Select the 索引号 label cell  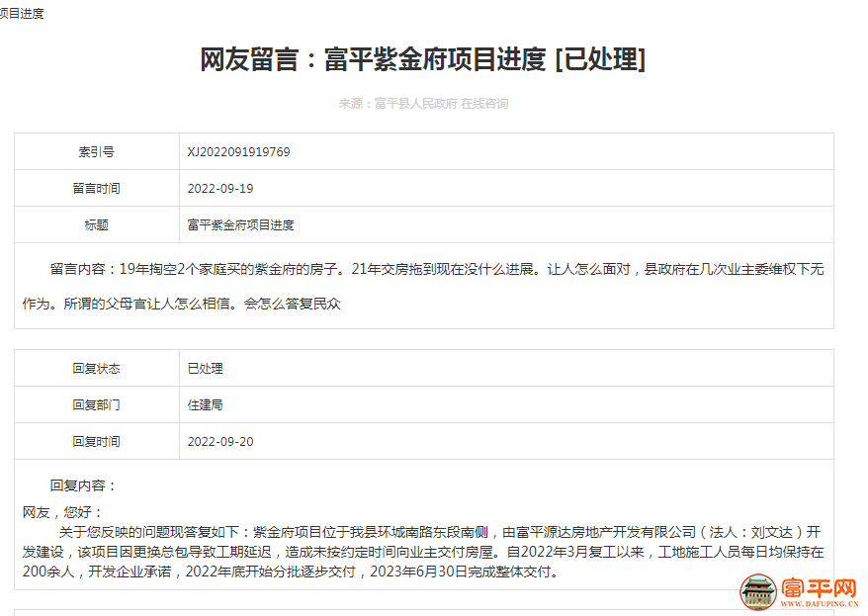tap(96, 151)
